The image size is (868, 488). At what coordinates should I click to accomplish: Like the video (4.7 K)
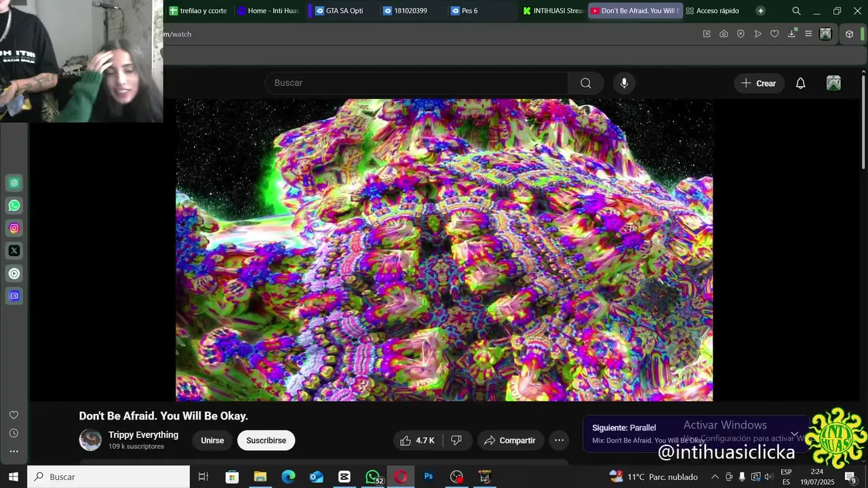[x=417, y=441]
